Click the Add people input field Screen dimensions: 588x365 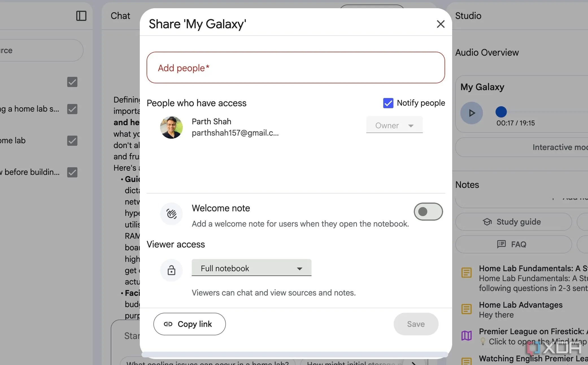[296, 68]
